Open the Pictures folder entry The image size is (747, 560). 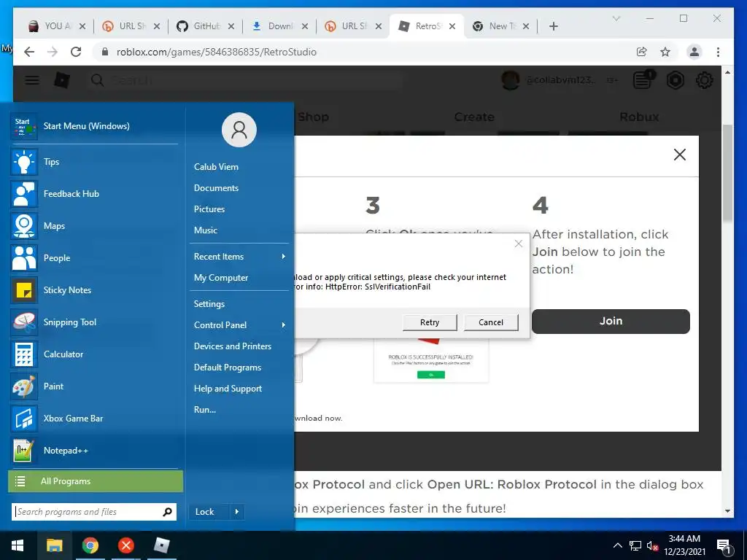pyautogui.click(x=209, y=209)
